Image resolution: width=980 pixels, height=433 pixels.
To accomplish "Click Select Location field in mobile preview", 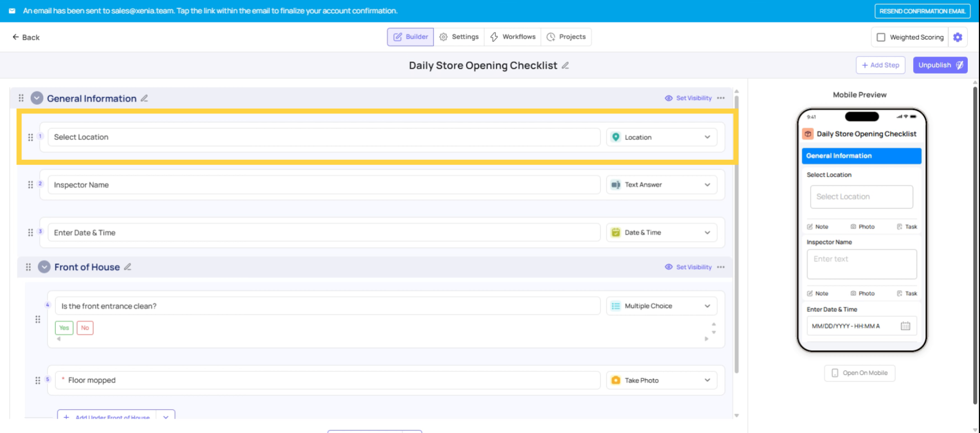I will point(862,197).
